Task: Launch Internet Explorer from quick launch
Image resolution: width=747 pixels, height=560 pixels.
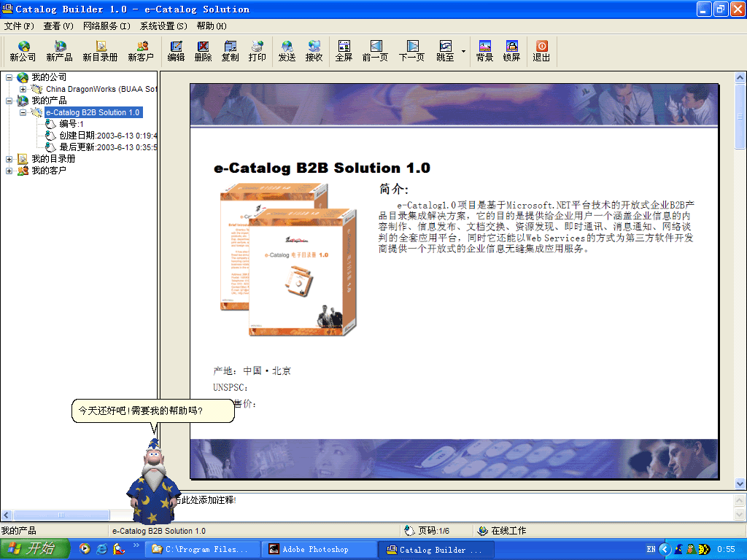Action: [x=101, y=549]
